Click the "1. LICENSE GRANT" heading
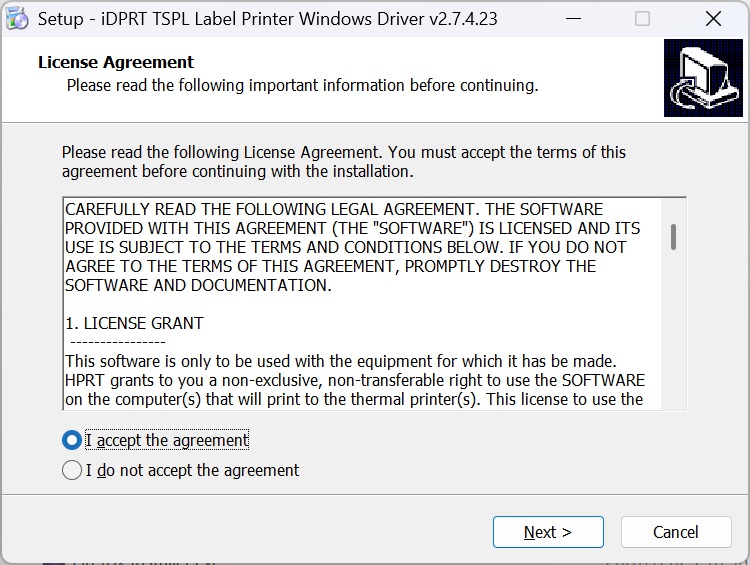The image size is (750, 565). (134, 323)
